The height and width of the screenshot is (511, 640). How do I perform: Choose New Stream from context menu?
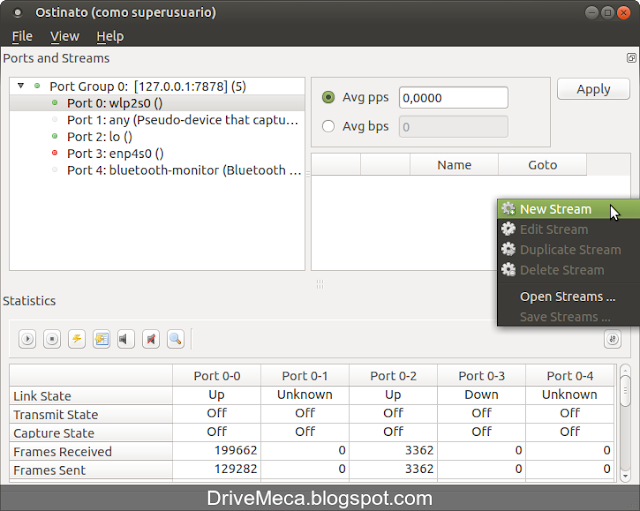tap(568, 209)
